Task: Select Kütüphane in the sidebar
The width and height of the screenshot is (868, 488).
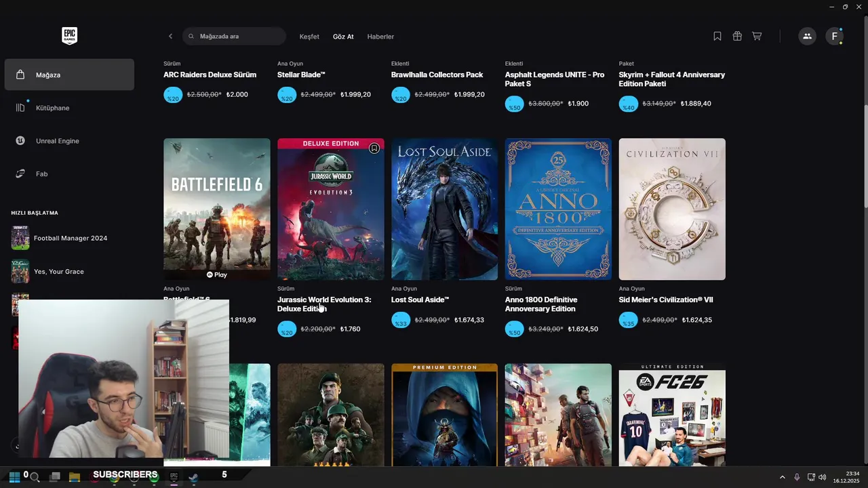Action: coord(69,108)
